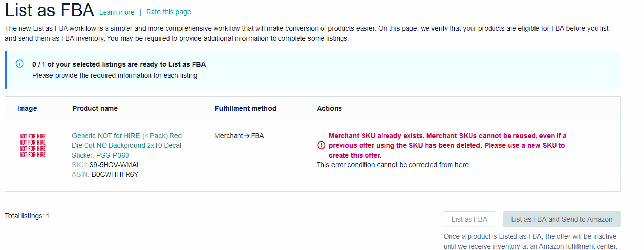Click the Learn more link
This screenshot has height=250, width=644.
click(x=117, y=12)
